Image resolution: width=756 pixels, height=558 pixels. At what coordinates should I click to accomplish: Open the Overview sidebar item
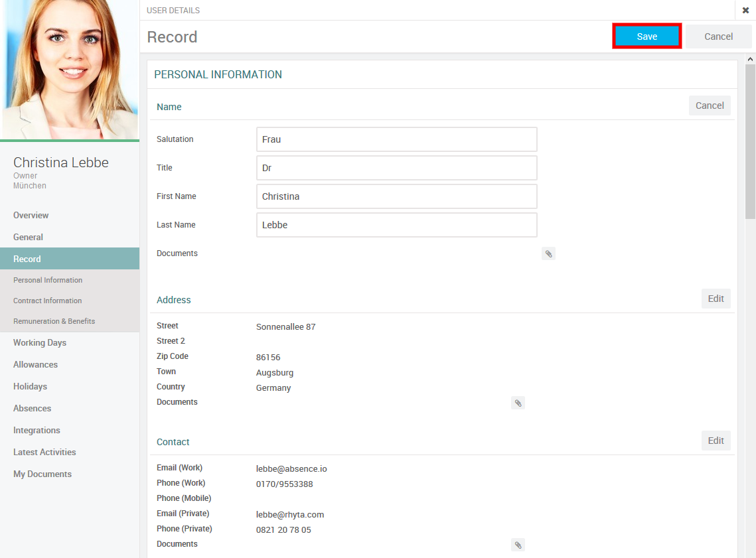(31, 215)
